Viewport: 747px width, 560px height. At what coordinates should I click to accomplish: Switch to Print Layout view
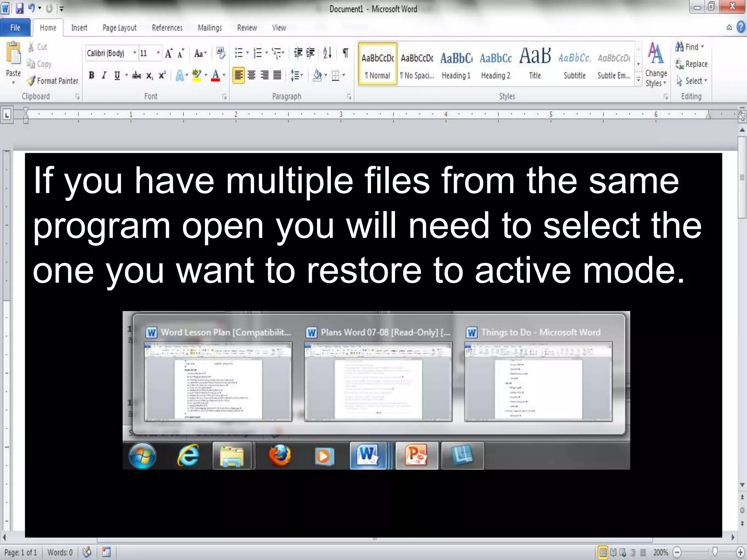603,552
